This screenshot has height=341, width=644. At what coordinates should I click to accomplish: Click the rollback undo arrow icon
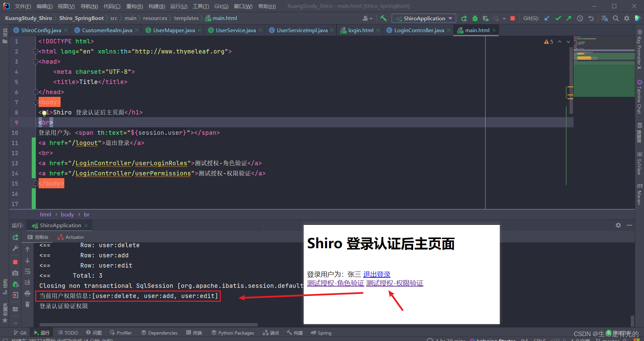591,18
